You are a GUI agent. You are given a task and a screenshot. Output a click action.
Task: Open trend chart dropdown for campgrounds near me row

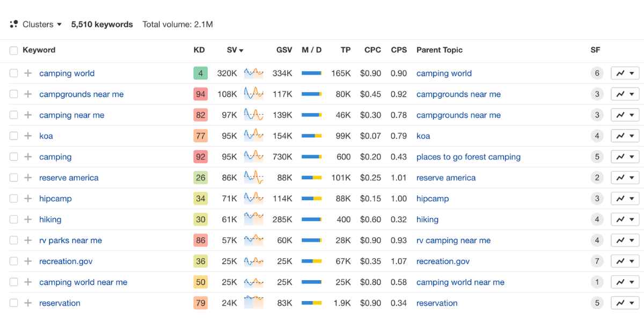pyautogui.click(x=625, y=94)
